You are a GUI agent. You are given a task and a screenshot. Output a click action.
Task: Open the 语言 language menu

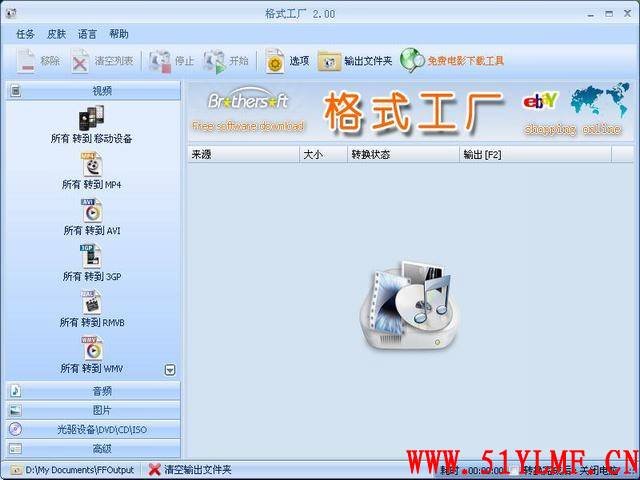click(x=87, y=34)
